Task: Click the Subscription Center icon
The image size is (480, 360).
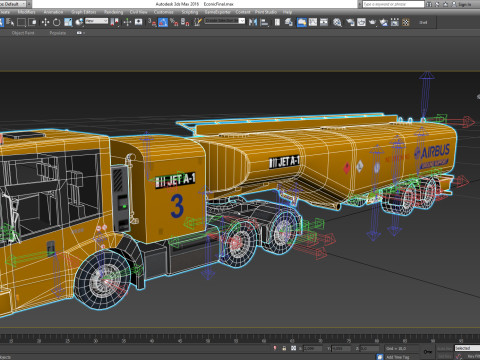Action: coord(437,4)
